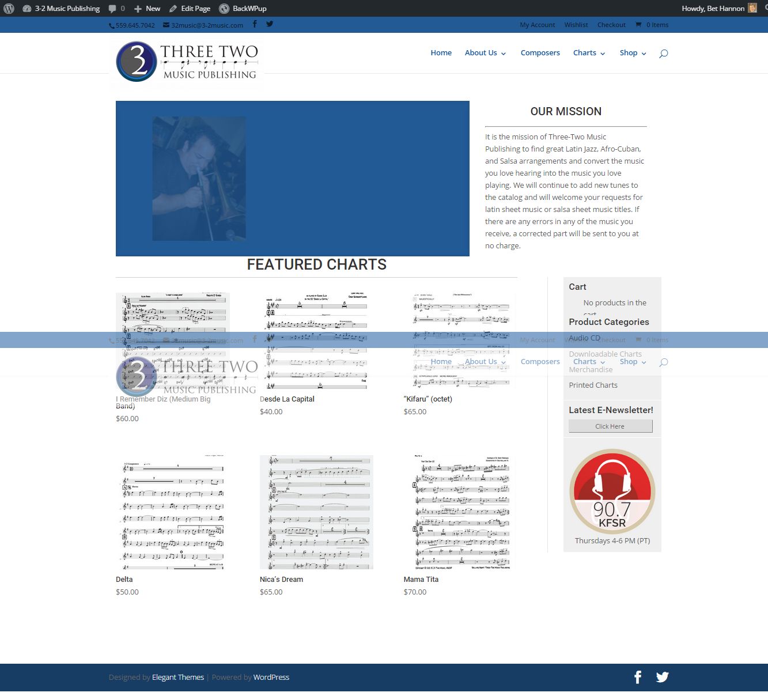768x700 pixels.
Task: Open the BackWPup icon in admin bar
Action: 224,9
